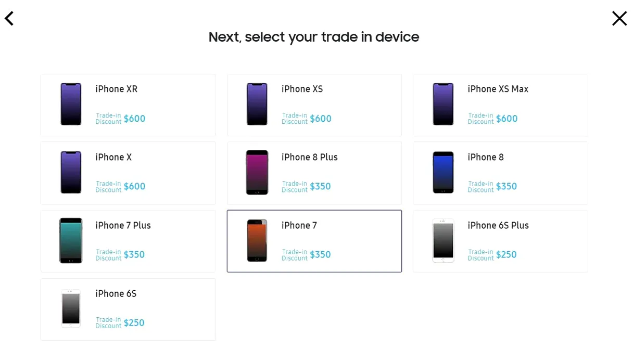633x364 pixels.
Task: Click the $250 discount on iPhone 6S Plus
Action: coord(507,255)
